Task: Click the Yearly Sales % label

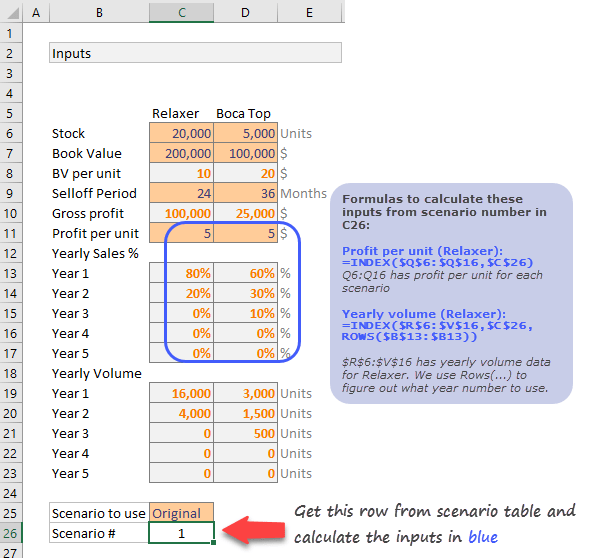Action: [x=95, y=253]
